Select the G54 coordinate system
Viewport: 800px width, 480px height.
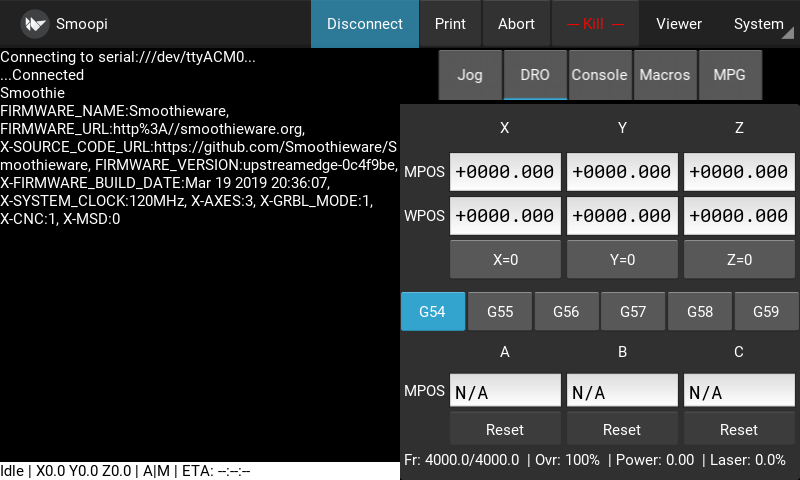point(433,312)
